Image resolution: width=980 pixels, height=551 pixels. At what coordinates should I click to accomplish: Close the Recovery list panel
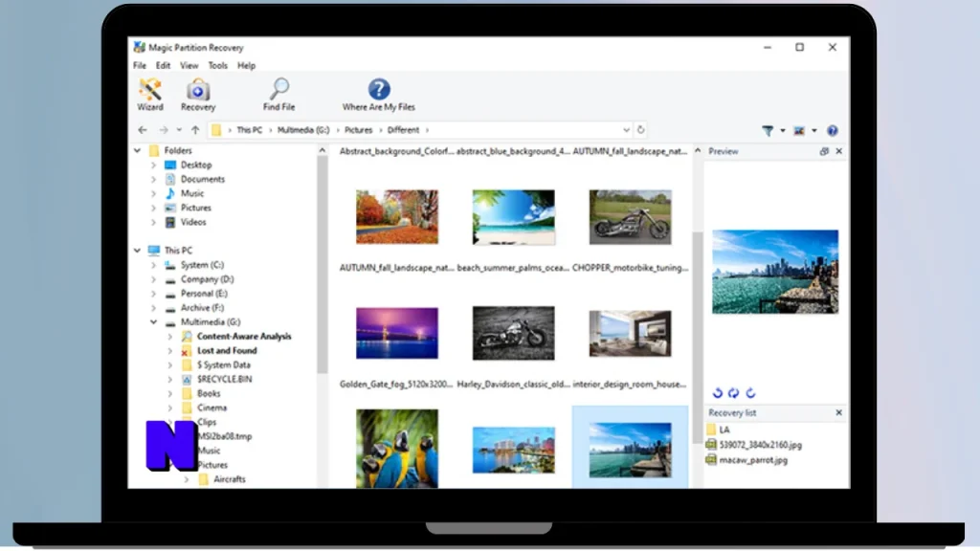pyautogui.click(x=838, y=412)
